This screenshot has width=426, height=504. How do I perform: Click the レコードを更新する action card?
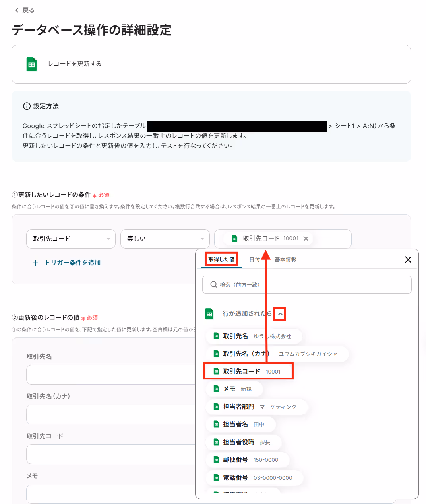pyautogui.click(x=211, y=64)
